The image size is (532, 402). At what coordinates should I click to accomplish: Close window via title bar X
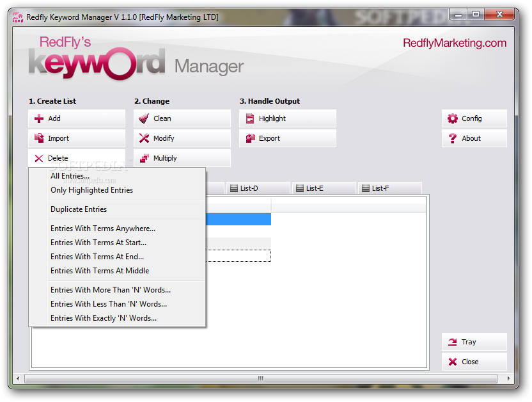coord(499,15)
